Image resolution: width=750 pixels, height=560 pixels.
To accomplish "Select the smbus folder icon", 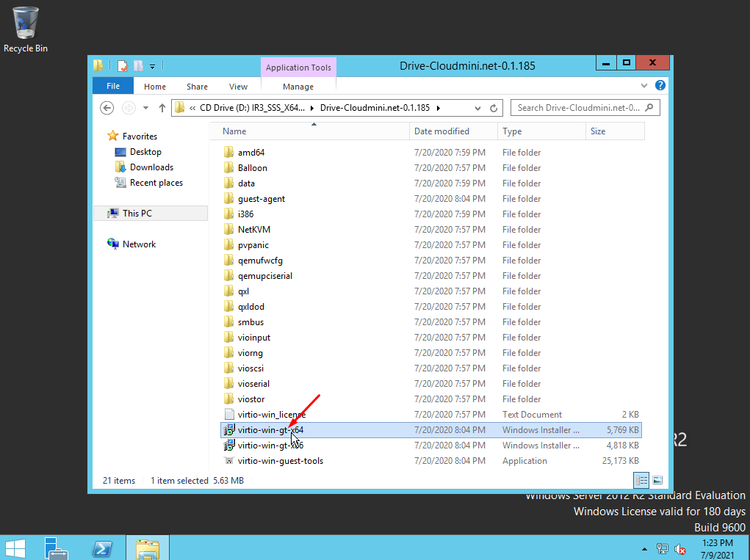I will coord(229,322).
